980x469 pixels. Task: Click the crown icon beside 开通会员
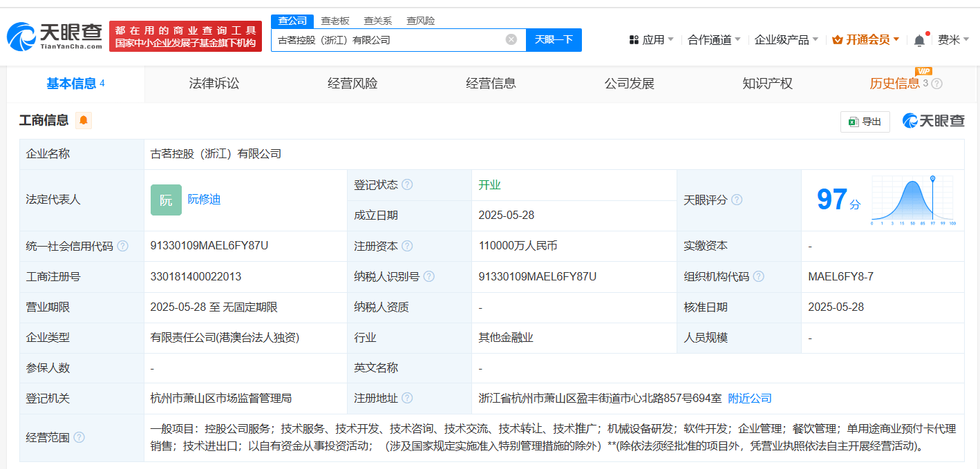point(838,40)
